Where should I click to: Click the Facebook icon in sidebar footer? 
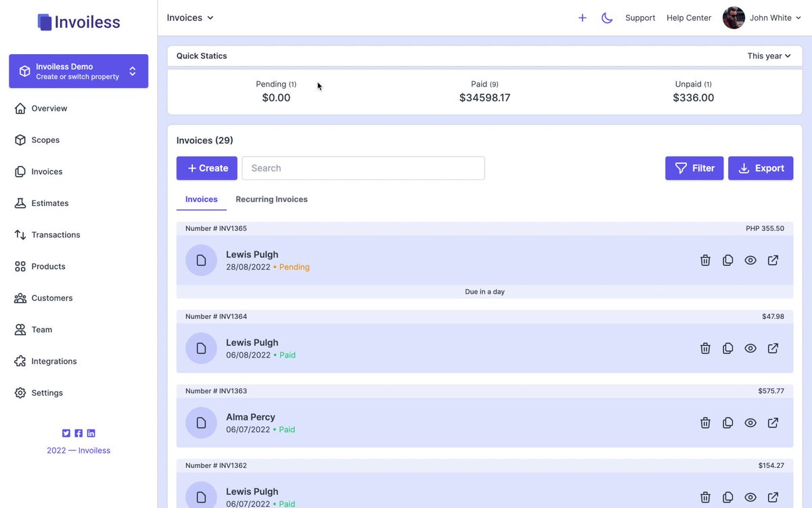click(78, 433)
